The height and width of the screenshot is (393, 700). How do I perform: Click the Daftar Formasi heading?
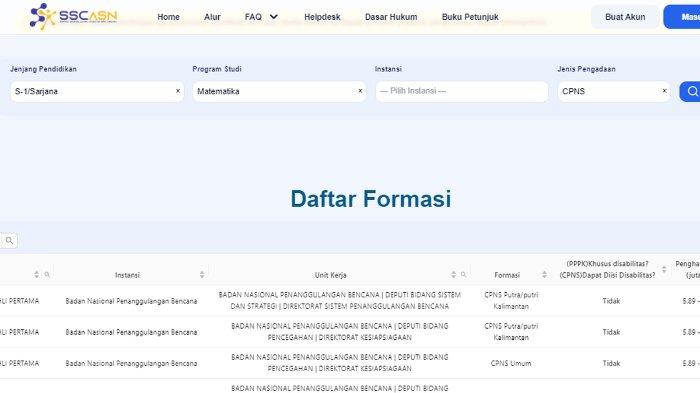371,199
